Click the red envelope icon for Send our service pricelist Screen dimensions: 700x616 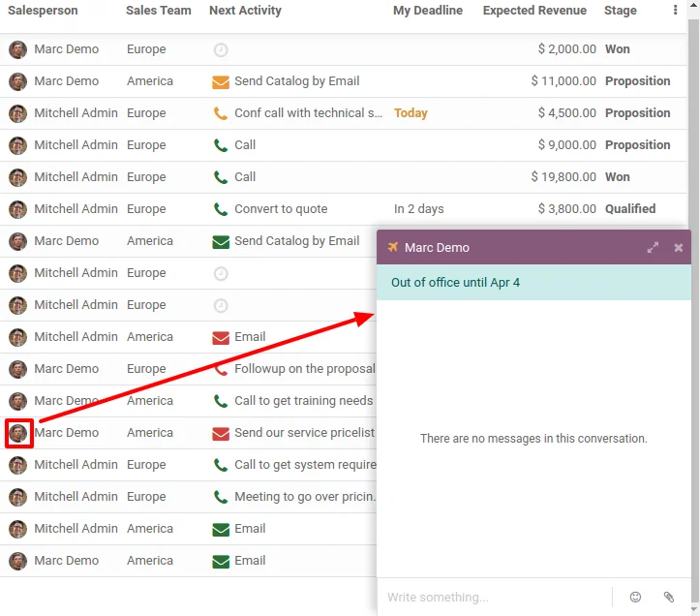click(x=221, y=433)
